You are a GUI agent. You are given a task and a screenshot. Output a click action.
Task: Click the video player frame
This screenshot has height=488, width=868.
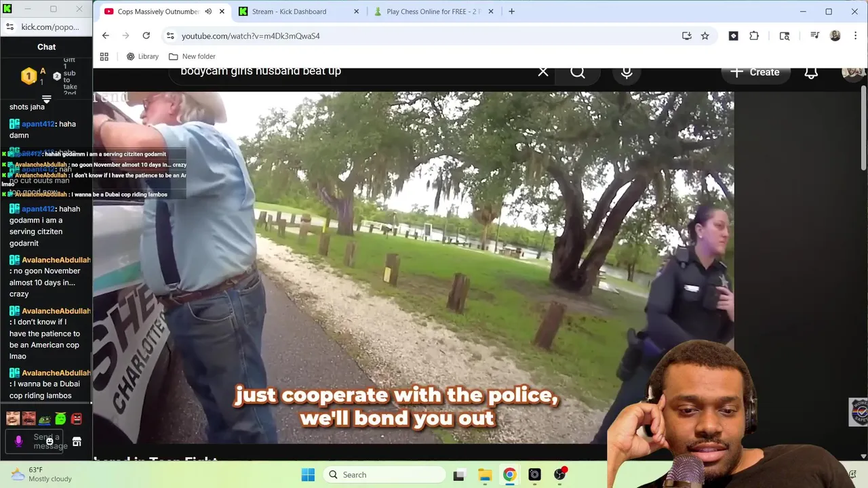(413, 268)
